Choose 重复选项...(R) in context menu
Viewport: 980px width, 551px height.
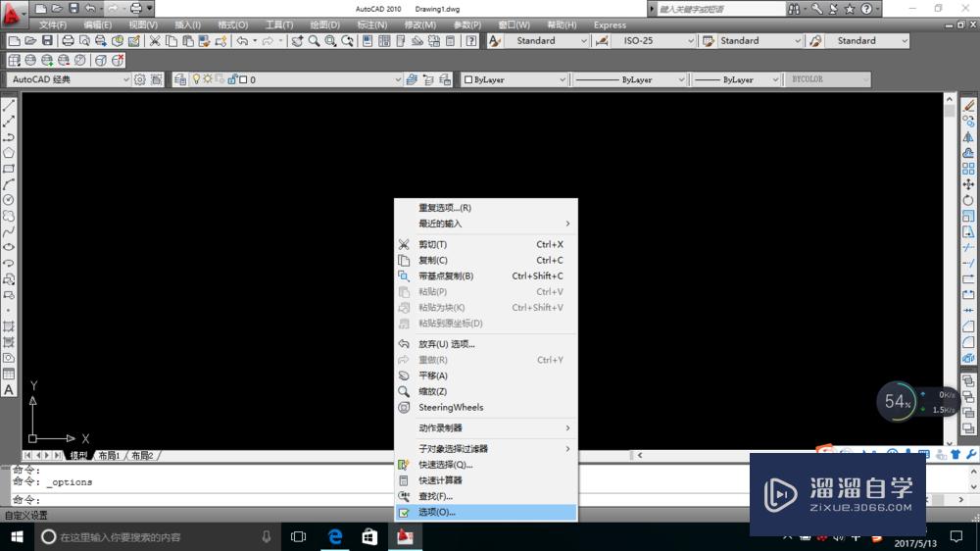pyautogui.click(x=486, y=208)
